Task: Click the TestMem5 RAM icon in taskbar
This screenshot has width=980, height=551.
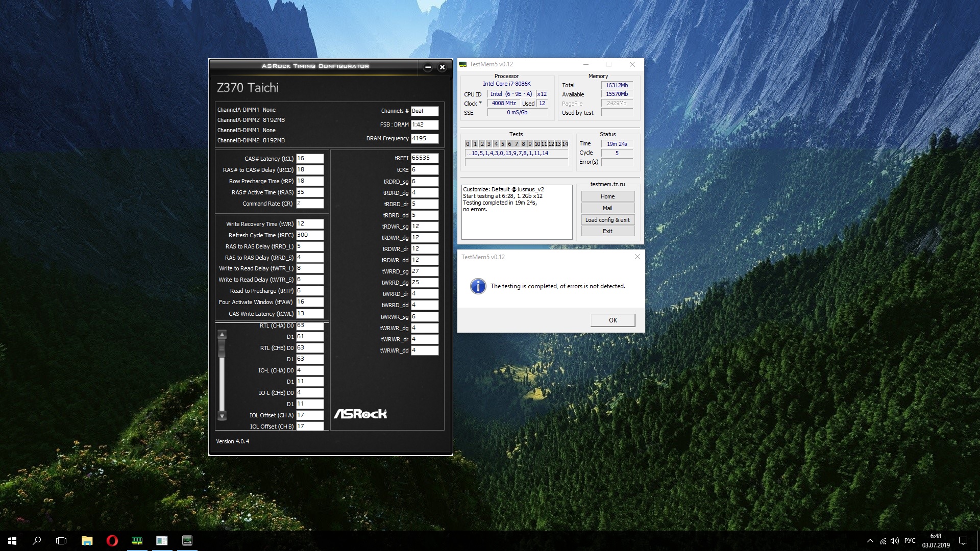Action: (x=137, y=541)
